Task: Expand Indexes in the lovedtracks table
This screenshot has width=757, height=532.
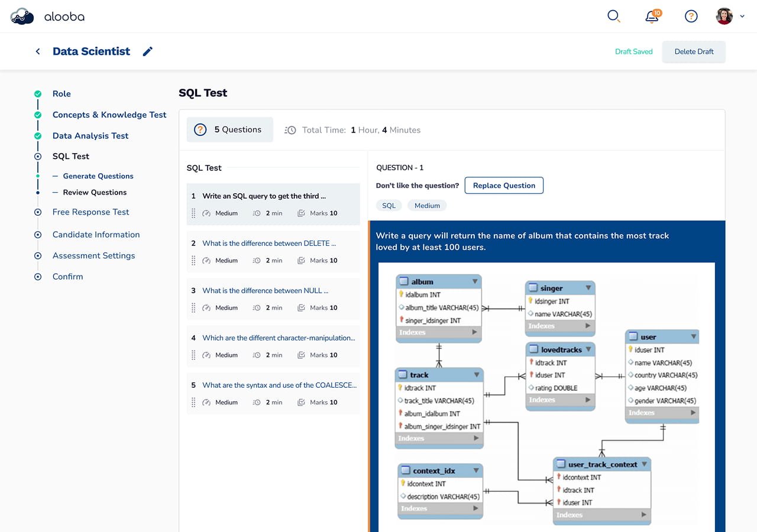Action: coord(561,400)
